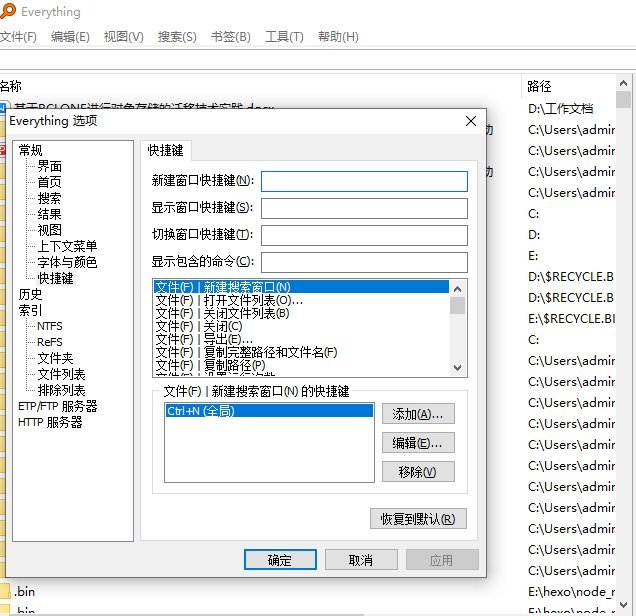This screenshot has height=616, width=636.
Task: Click the 显示包含的命令 filter field
Action: click(364, 262)
